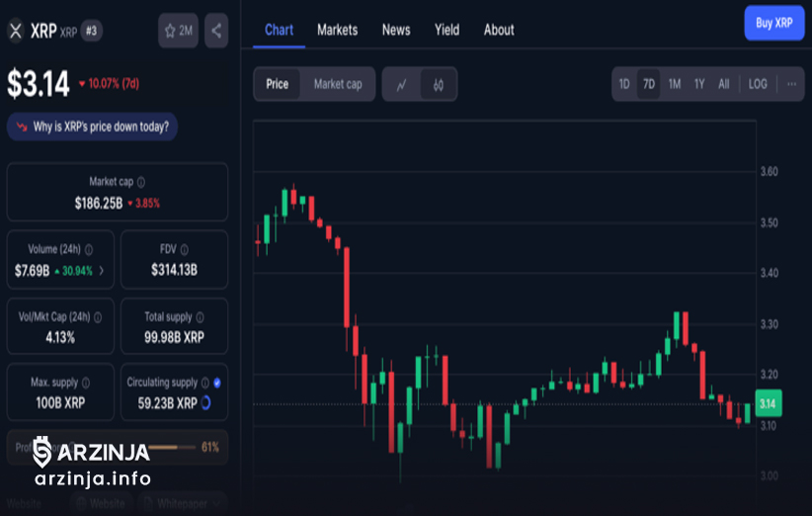Viewport: 812px width, 516px height.
Task: Select Market cap chart mode
Action: 338,84
